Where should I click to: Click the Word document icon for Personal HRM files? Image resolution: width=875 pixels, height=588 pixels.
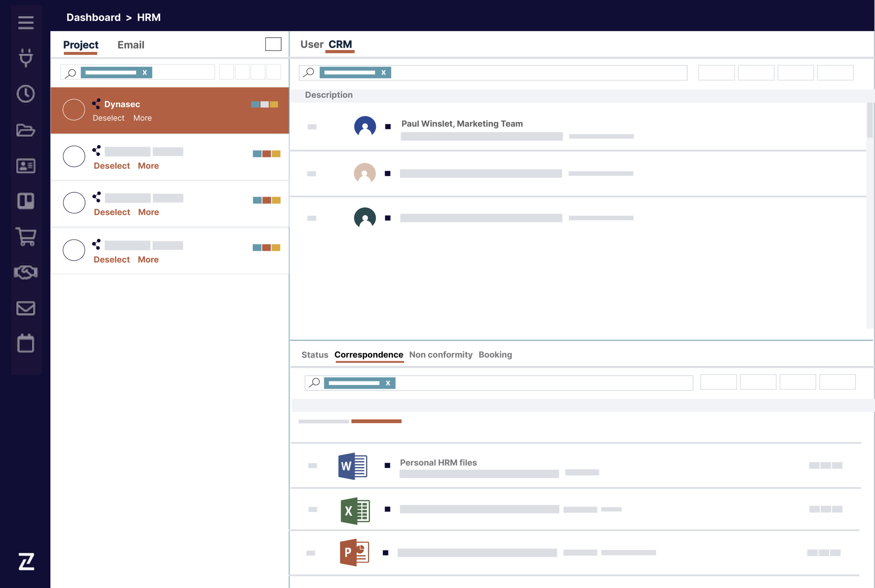pos(353,466)
